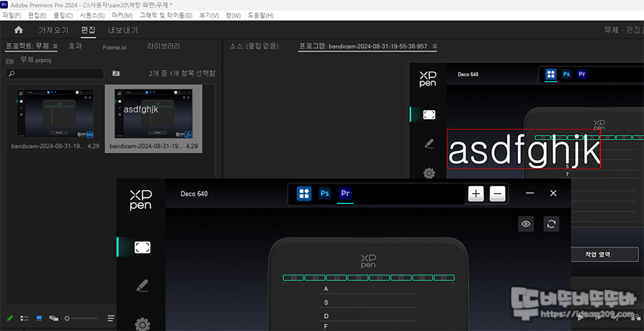Open the 라이브러리 panel tab

[163, 46]
